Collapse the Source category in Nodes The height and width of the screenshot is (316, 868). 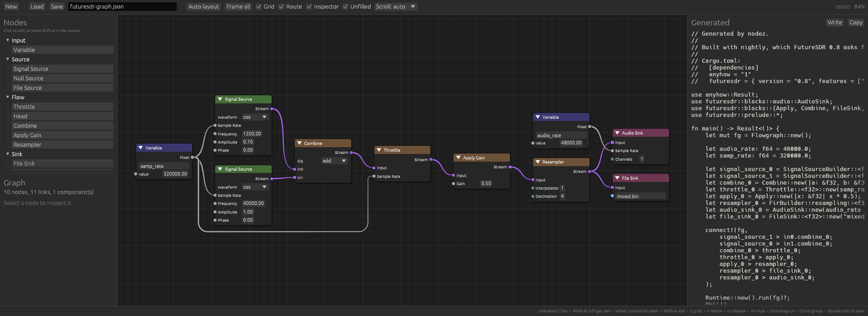click(8, 59)
